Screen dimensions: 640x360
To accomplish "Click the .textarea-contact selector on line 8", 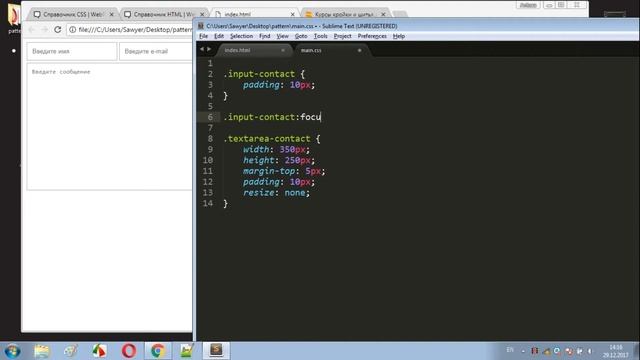I will [267, 139].
